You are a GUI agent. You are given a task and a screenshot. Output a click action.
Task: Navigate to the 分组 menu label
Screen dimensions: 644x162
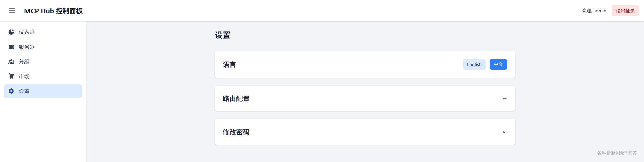(24, 62)
